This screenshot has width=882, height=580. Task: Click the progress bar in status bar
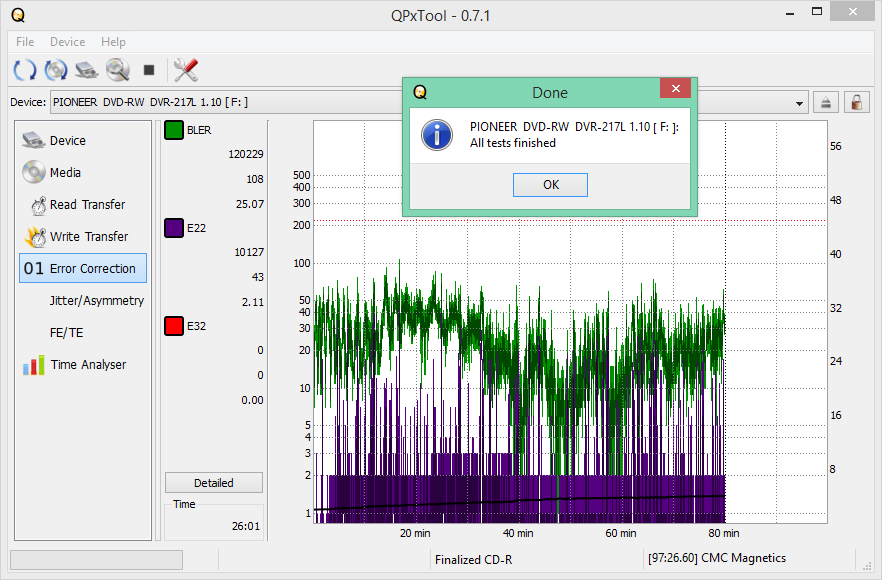click(x=96, y=560)
